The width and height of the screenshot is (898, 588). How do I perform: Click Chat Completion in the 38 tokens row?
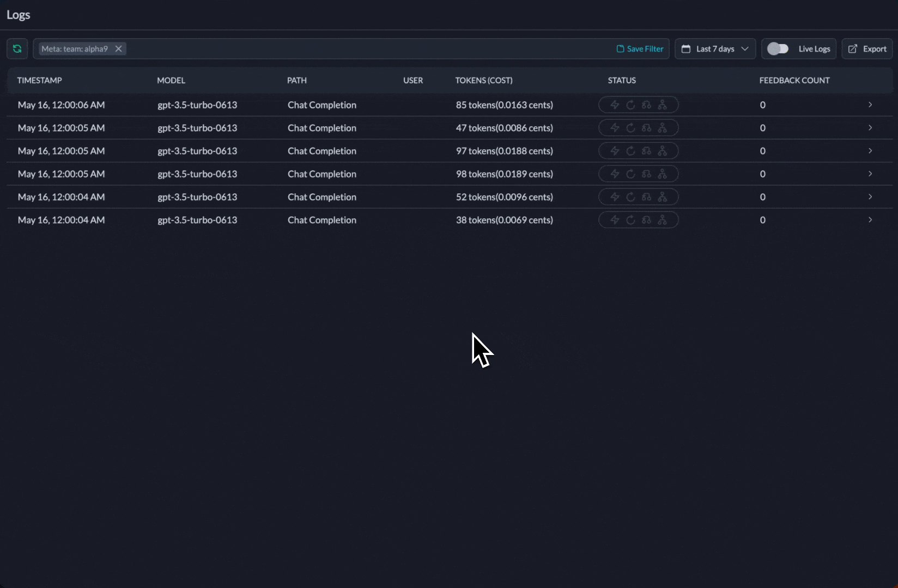click(x=322, y=220)
